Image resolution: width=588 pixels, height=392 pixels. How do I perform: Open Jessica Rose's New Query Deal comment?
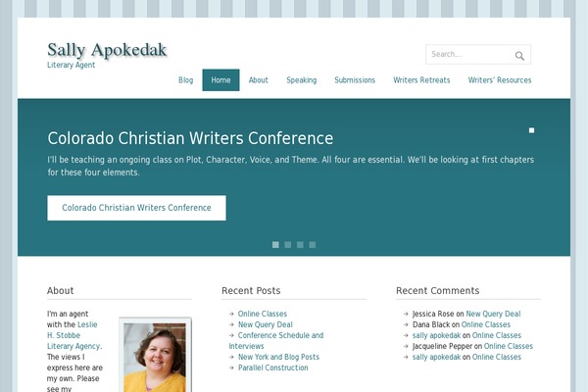coord(493,314)
